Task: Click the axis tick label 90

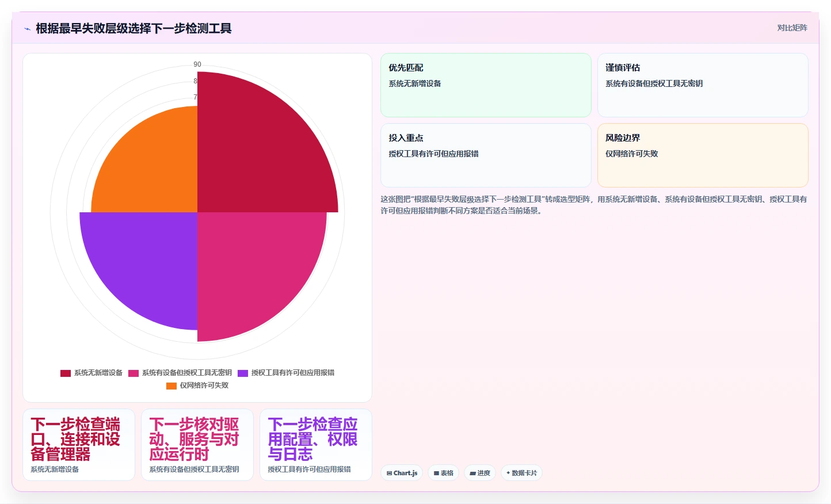Action: click(197, 64)
